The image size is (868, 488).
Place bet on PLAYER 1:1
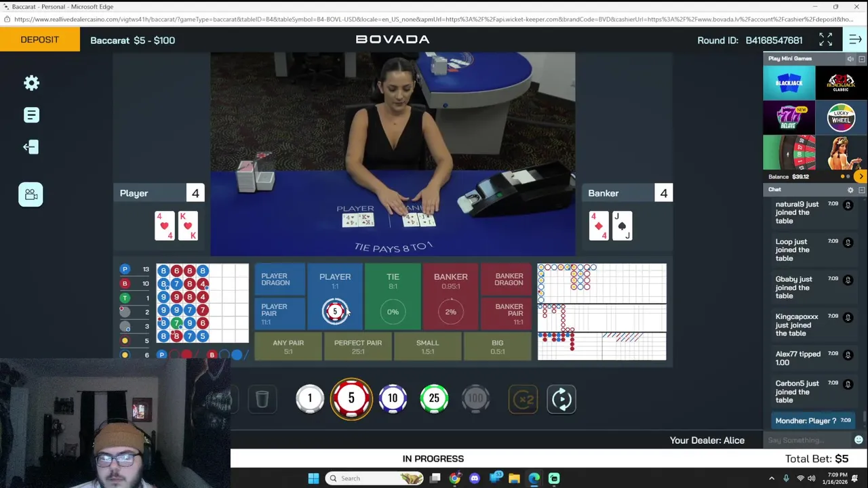coord(335,297)
